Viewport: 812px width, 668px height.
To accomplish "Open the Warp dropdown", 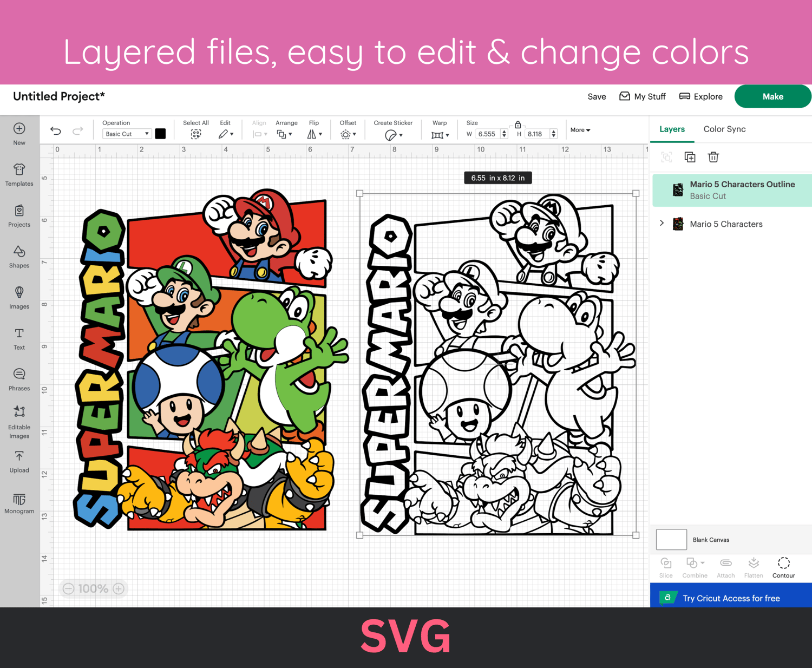I will click(x=440, y=135).
